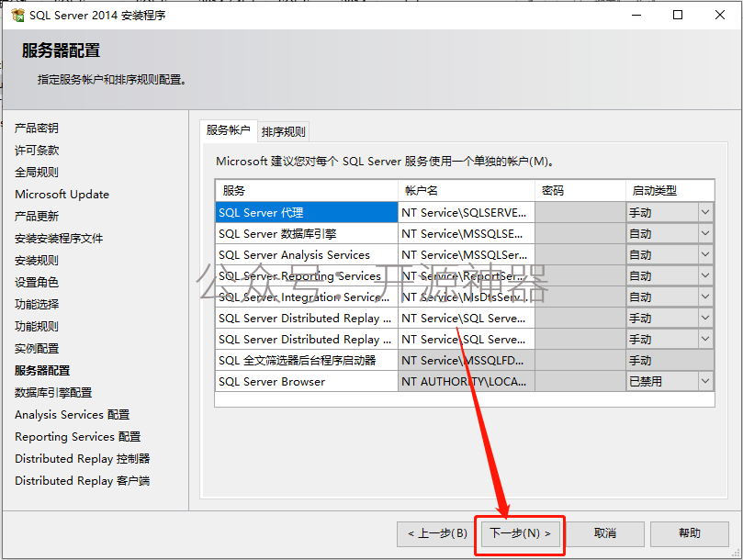
Task: Click the SQL Server setup title bar icon
Action: pyautogui.click(x=18, y=16)
